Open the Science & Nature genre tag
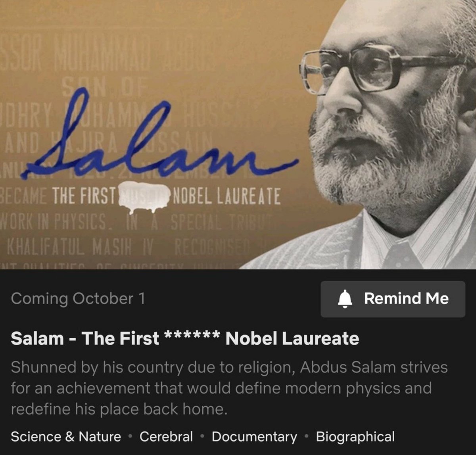The width and height of the screenshot is (476, 455). point(66,437)
